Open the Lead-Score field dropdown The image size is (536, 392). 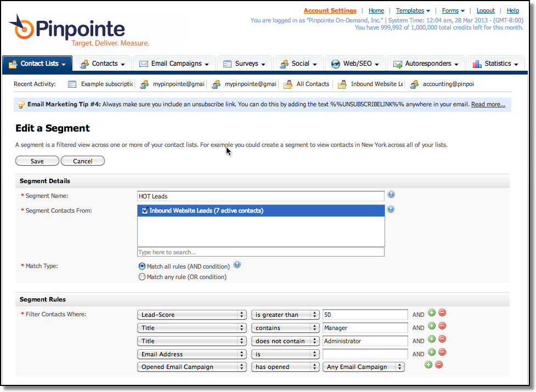[191, 314]
